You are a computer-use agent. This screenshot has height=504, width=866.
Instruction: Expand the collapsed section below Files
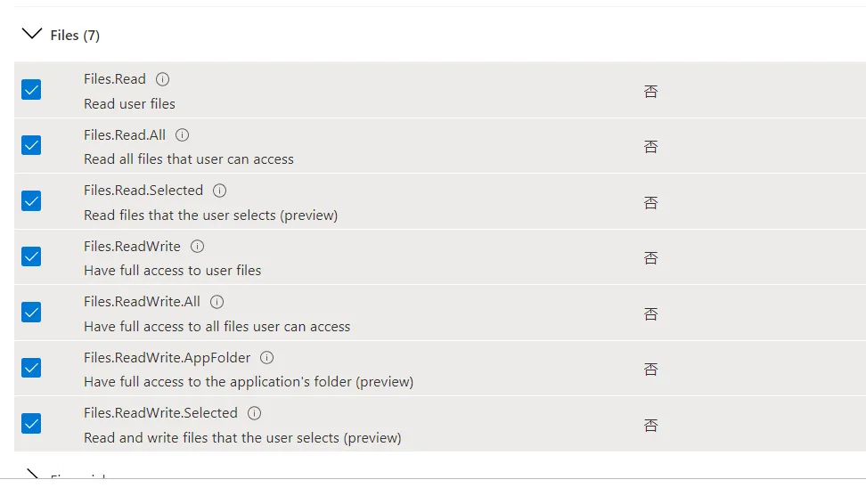click(x=31, y=475)
